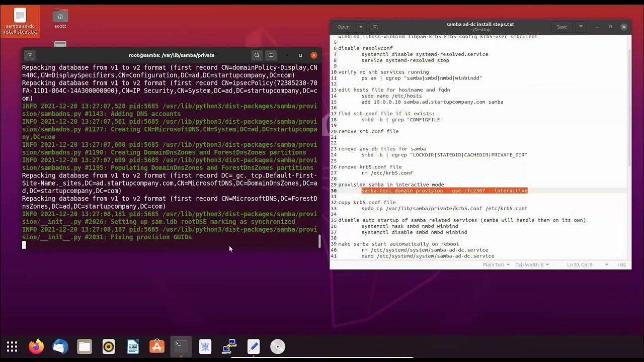Click the terminal vertical scrollbar handle
This screenshot has width=644, height=362.
pos(319,241)
